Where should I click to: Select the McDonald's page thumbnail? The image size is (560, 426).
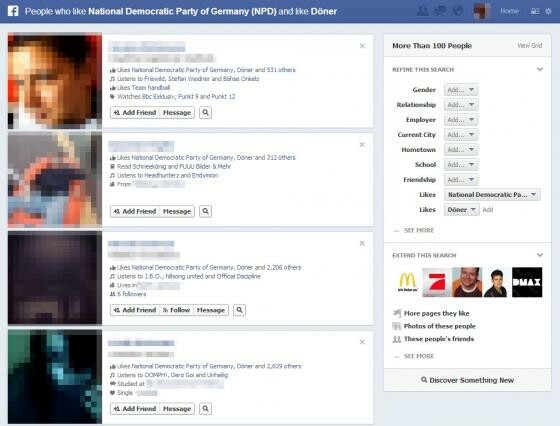[407, 282]
